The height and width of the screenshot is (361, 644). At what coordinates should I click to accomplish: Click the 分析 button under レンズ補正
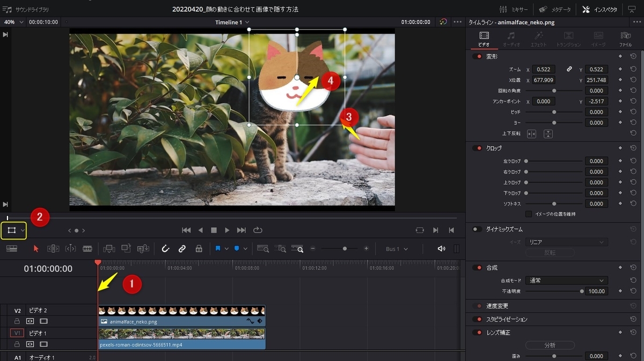[550, 345]
